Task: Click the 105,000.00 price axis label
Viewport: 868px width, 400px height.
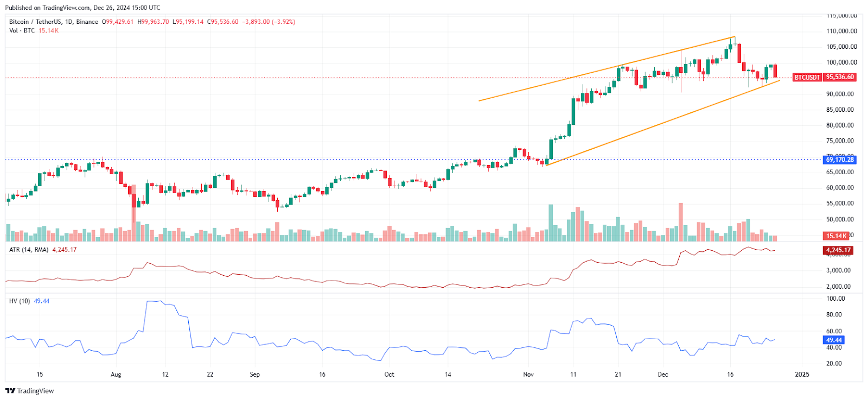Action: coord(842,47)
